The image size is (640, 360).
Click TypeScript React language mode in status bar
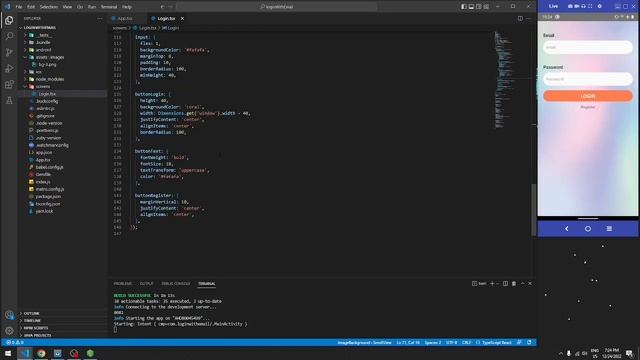click(496, 342)
